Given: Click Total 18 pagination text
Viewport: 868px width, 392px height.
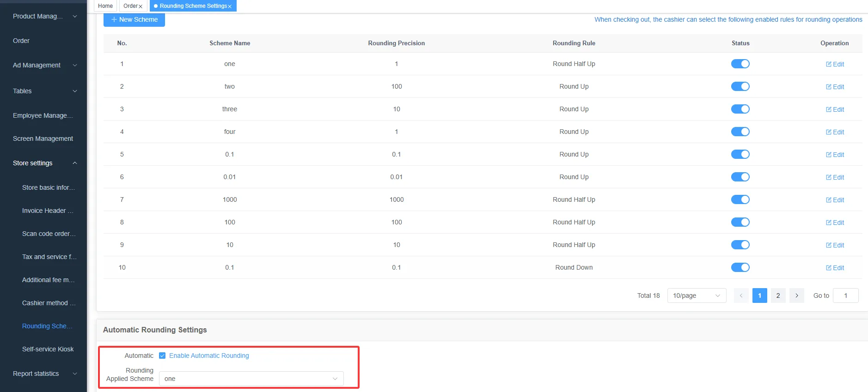Looking at the screenshot, I should (x=648, y=296).
